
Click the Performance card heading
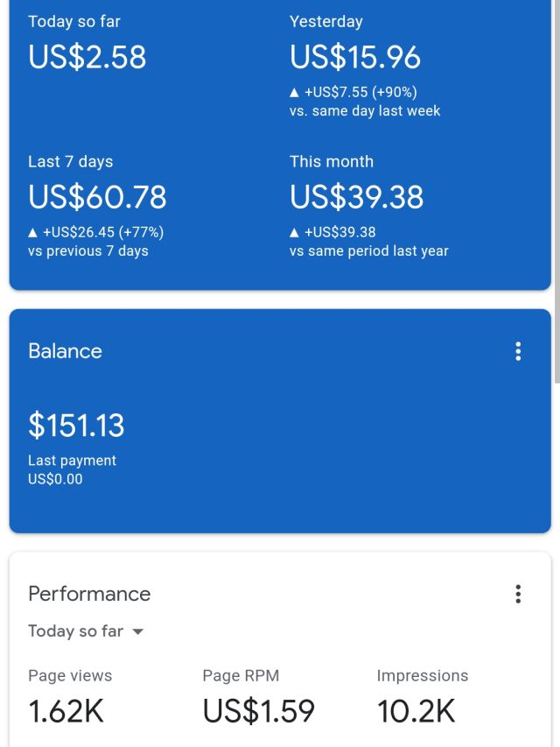[89, 594]
